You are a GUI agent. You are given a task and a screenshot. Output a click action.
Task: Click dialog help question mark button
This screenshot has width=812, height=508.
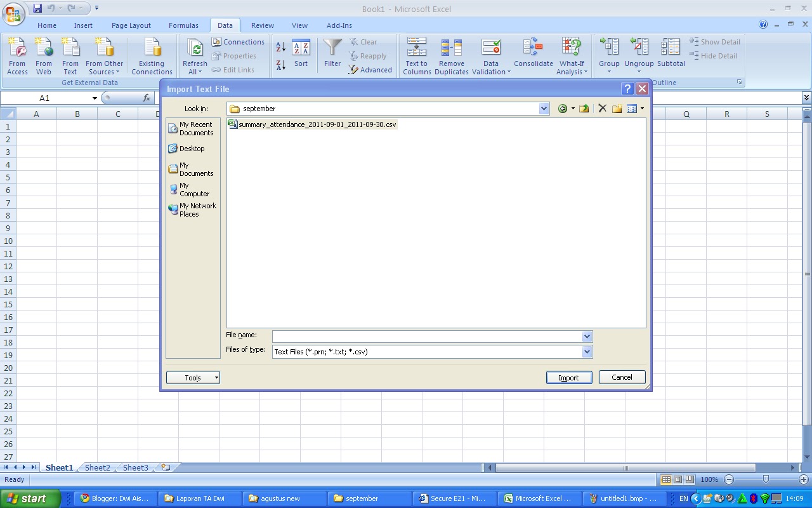[627, 89]
